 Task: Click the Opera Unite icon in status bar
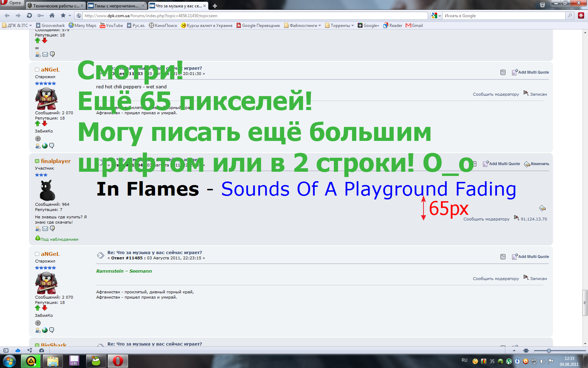30,350
